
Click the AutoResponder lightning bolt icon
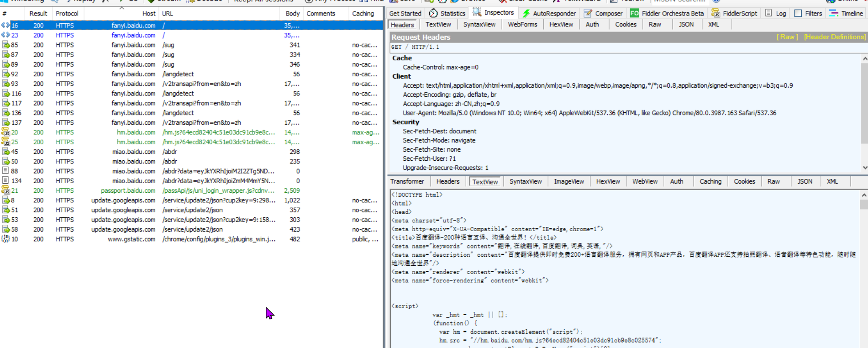pyautogui.click(x=526, y=13)
